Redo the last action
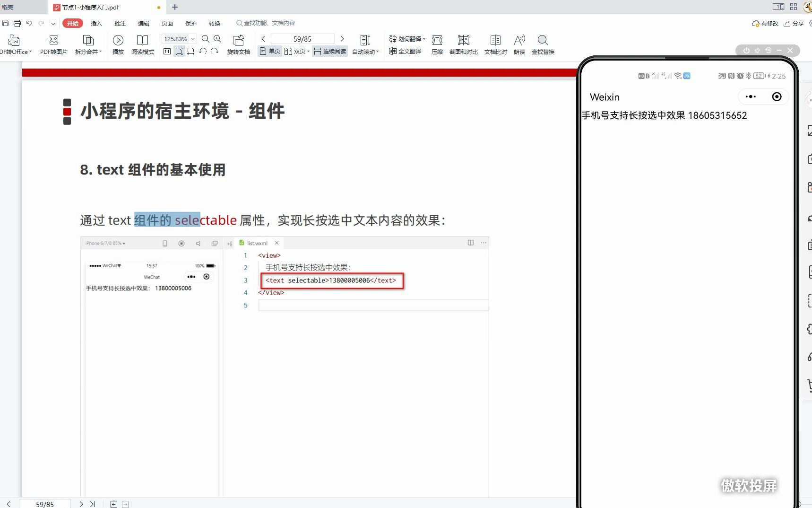The width and height of the screenshot is (812, 508). (42, 23)
